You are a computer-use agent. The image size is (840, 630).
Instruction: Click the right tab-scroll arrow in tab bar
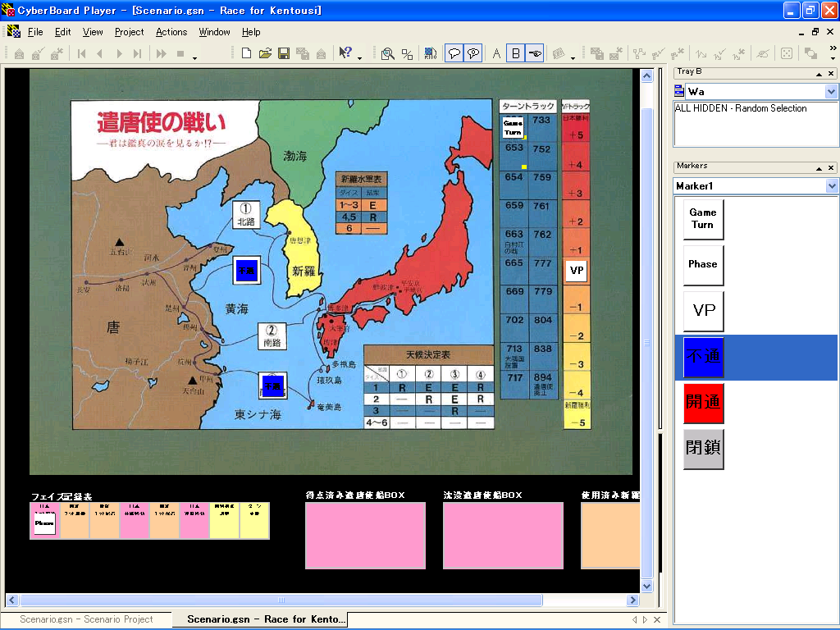point(645,619)
